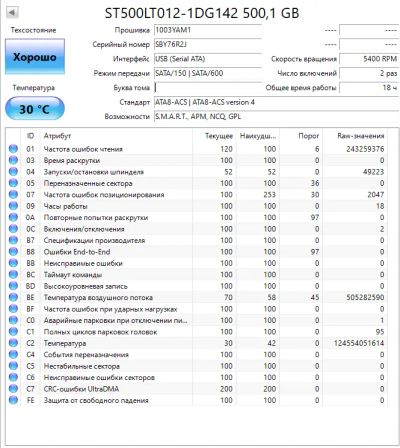Screen dimensions: 400x448
Task: Click the status icon for attribute BD
Action: [x=13, y=286]
